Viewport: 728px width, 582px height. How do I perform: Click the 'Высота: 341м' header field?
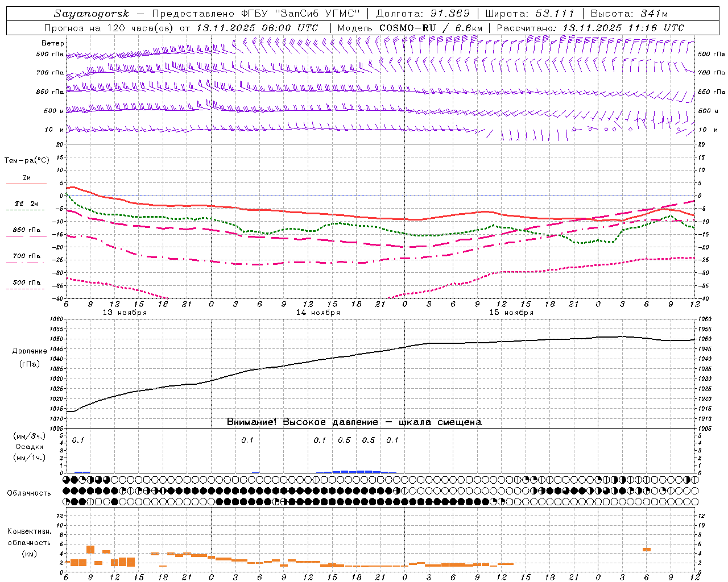630,14
